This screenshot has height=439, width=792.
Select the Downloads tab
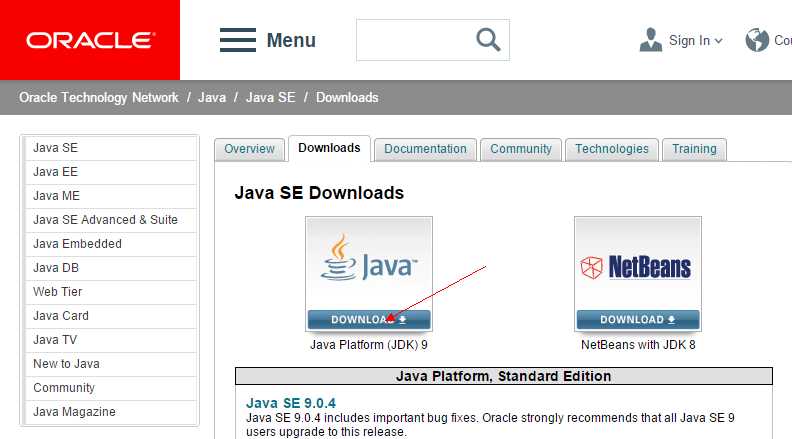tap(329, 149)
